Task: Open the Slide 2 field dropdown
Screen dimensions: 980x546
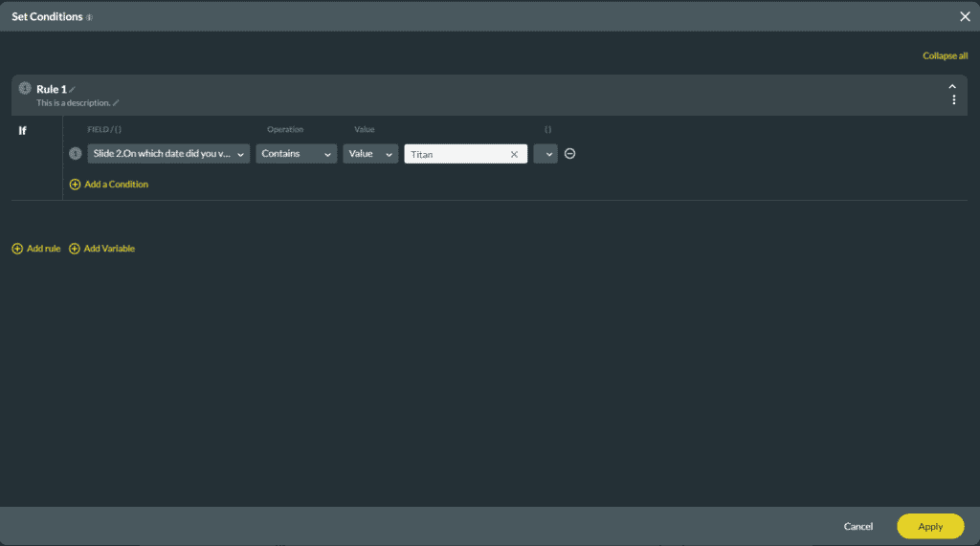Action: click(x=168, y=154)
